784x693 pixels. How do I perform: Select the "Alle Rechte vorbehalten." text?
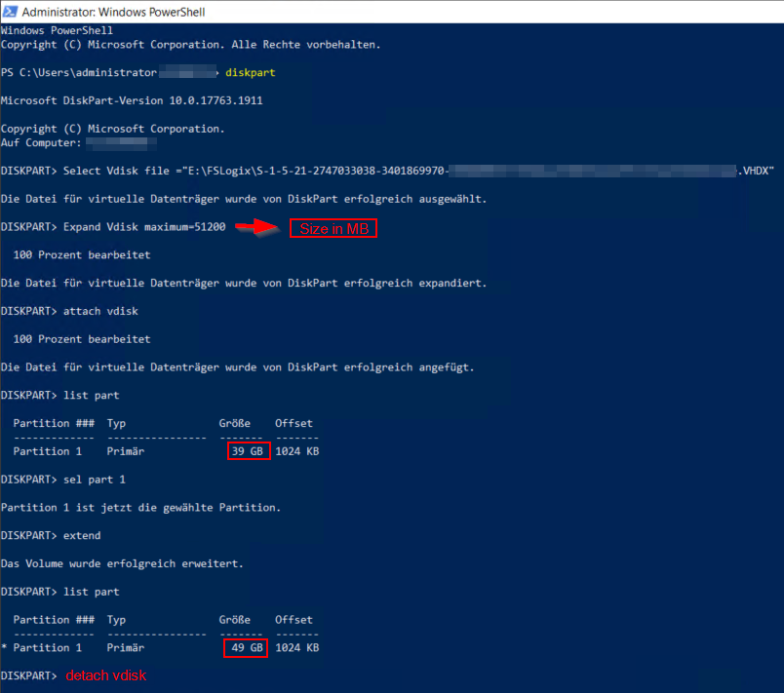(305, 45)
